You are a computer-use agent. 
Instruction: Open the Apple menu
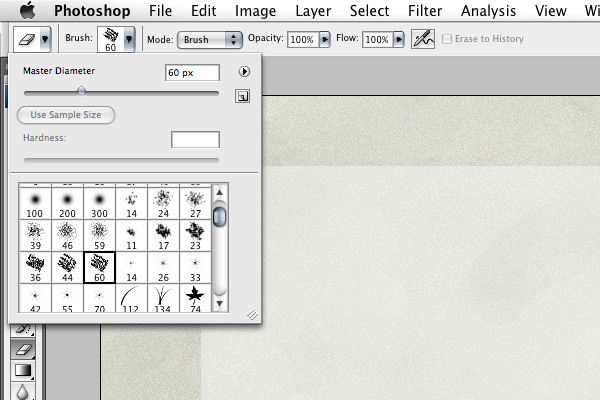click(x=28, y=10)
